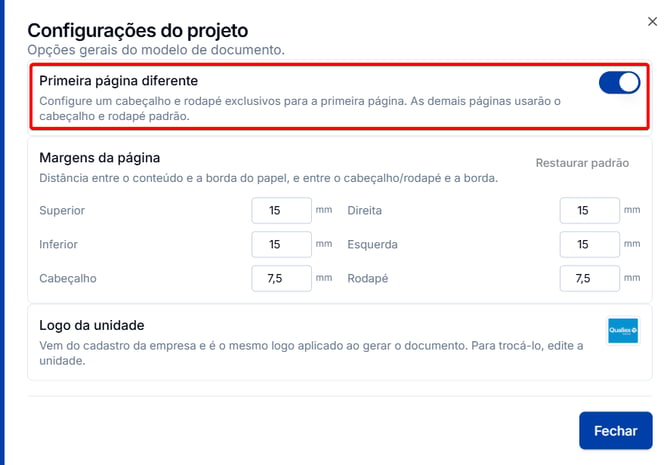Toggle the Primeira página diferente switch
Image resolution: width=670 pixels, height=465 pixels.
click(619, 82)
